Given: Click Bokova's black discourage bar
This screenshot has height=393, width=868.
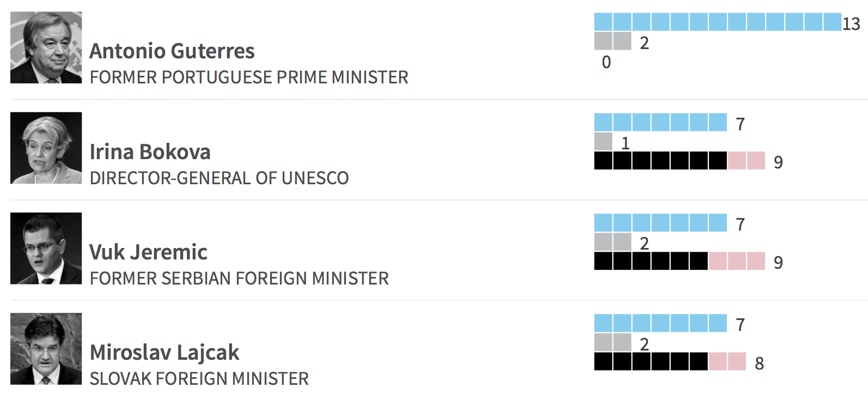Looking at the screenshot, I should pyautogui.click(x=661, y=161).
